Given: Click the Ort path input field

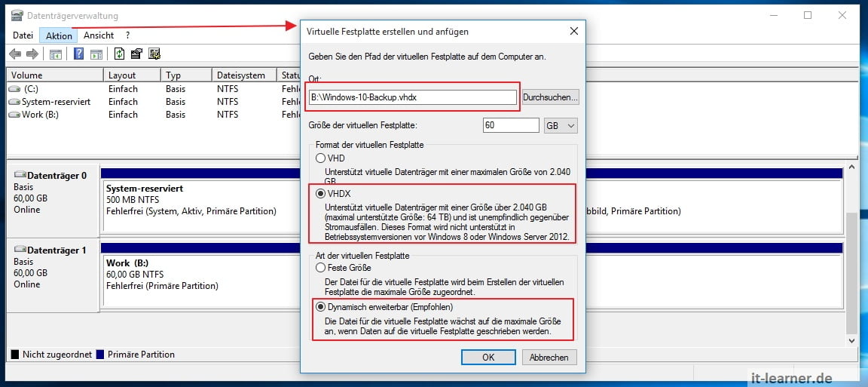Looking at the screenshot, I should click(412, 97).
